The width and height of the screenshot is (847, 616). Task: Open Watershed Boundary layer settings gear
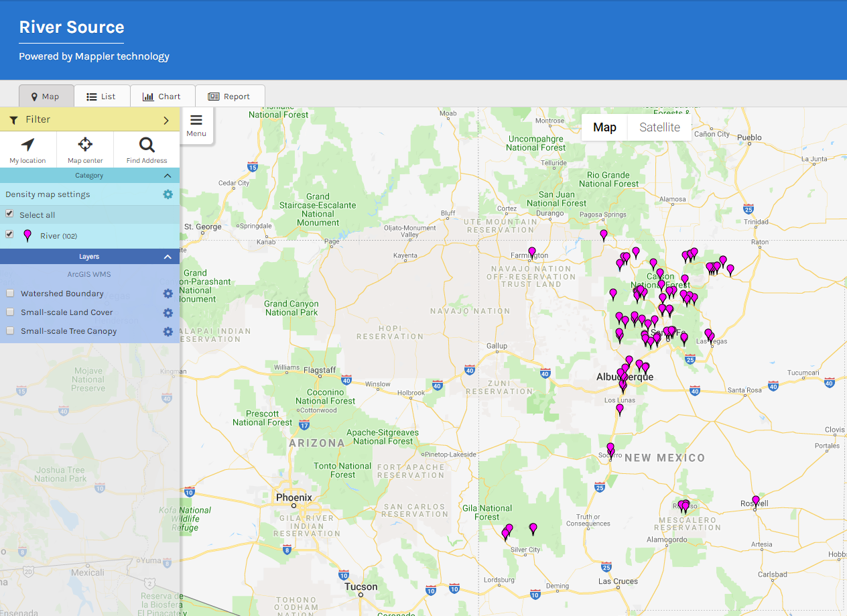(168, 294)
